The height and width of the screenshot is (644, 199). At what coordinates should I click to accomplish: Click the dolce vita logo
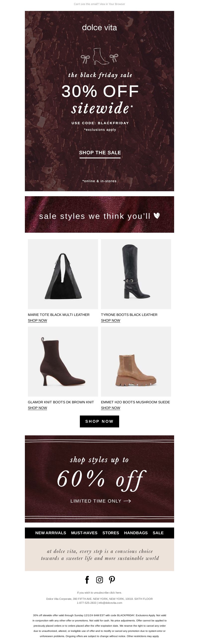pos(99,28)
